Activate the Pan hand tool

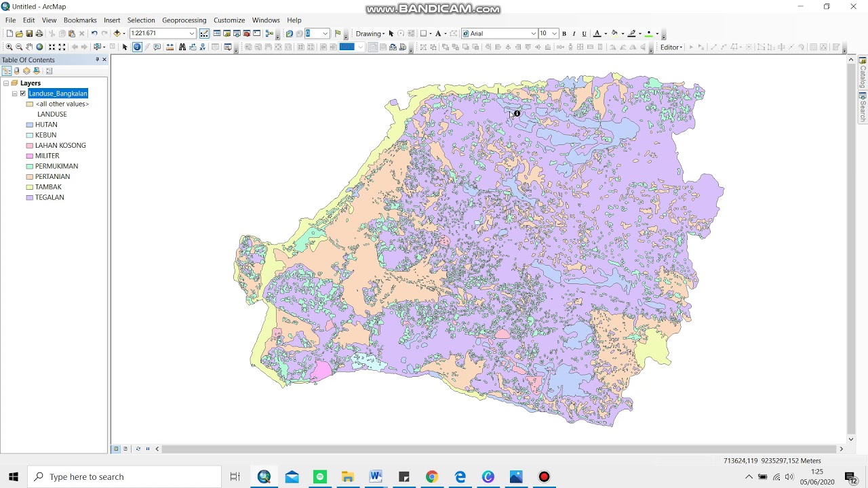coord(29,47)
